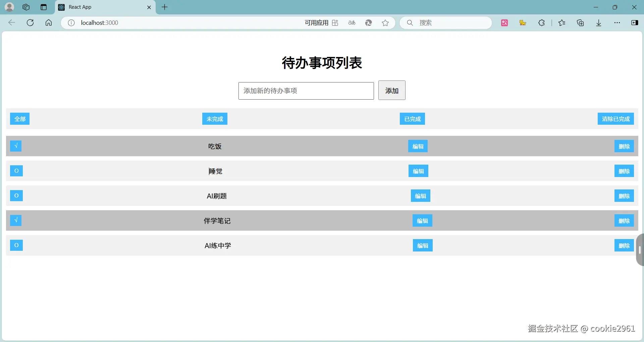Close the React App tab
Screen dimensions: 644x342
pos(149,7)
